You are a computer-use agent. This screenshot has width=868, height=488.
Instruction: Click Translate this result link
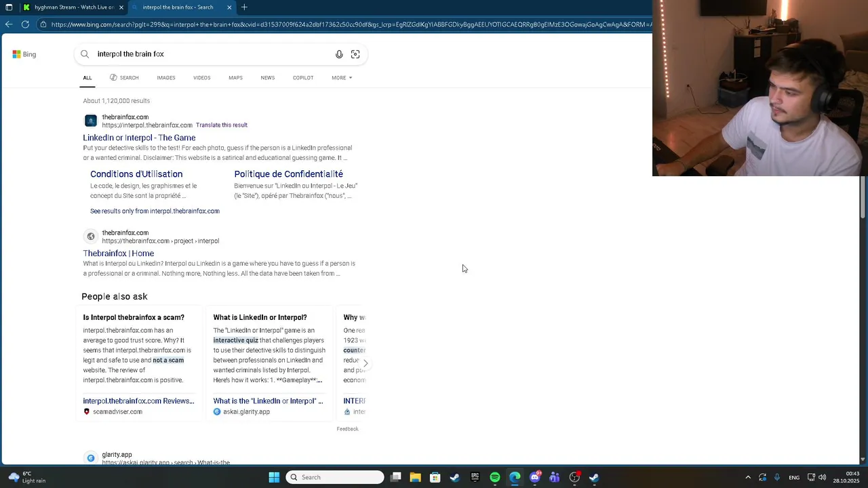click(x=222, y=125)
